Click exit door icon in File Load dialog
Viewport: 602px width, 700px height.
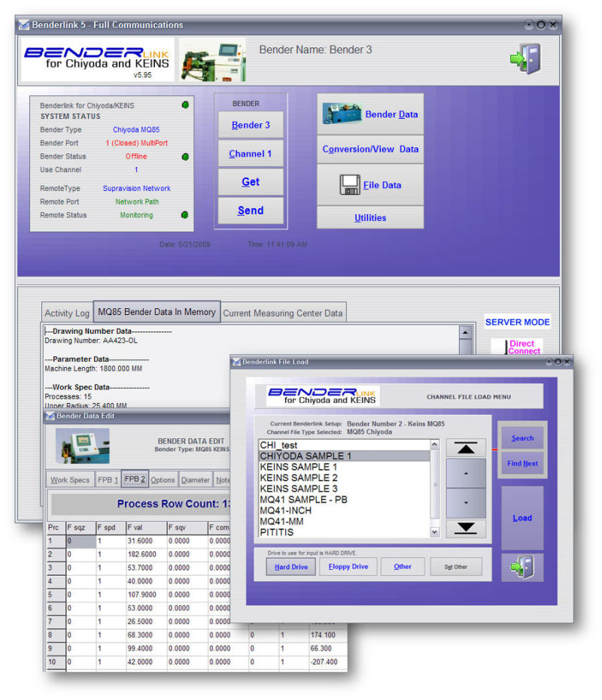coord(522,566)
